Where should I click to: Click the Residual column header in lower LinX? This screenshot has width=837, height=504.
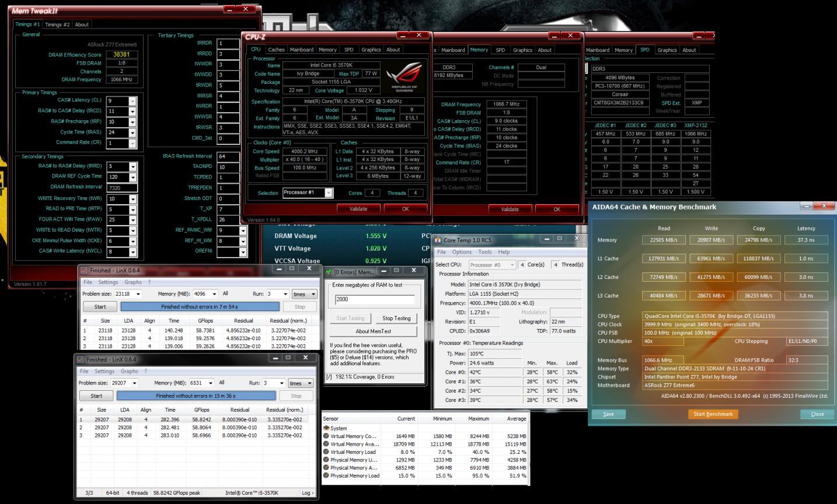tap(240, 410)
